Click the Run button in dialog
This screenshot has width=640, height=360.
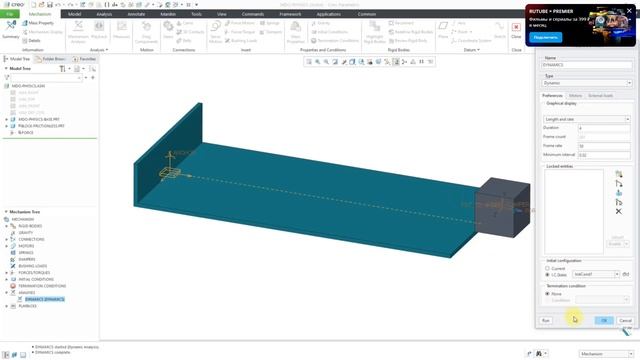point(546,320)
